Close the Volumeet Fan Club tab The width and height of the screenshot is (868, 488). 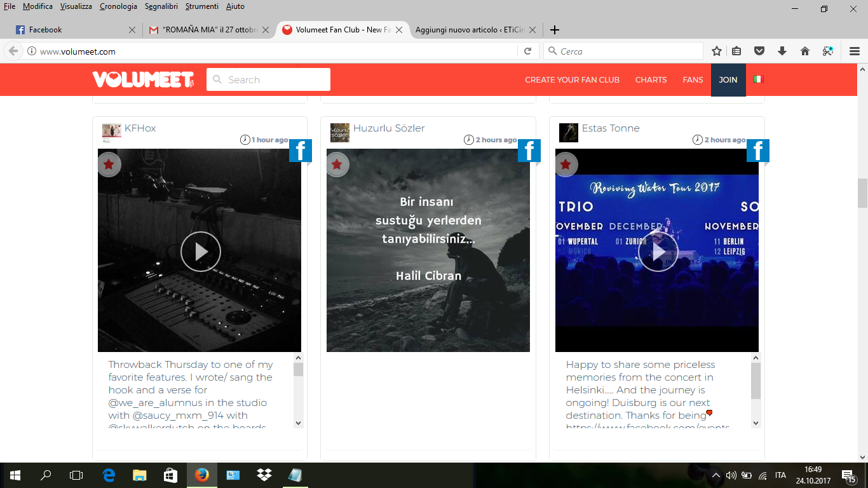click(x=398, y=30)
